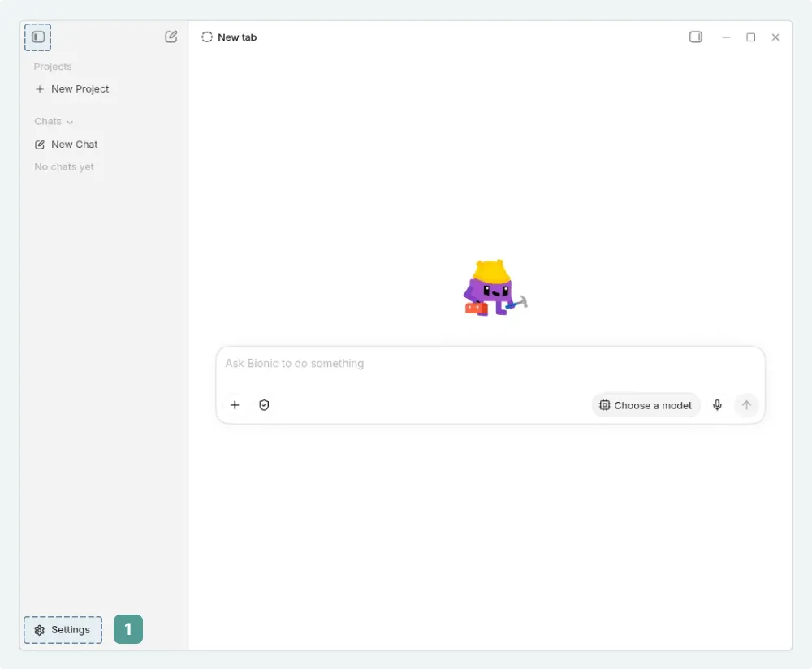Image resolution: width=812 pixels, height=669 pixels.
Task: Click the Projects section label
Action: coord(53,67)
